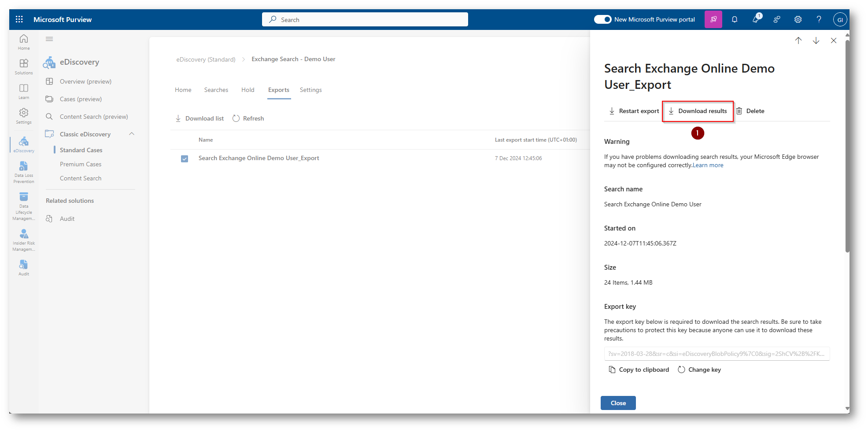This screenshot has width=868, height=432.
Task: Click the Delete trash icon
Action: click(x=739, y=111)
